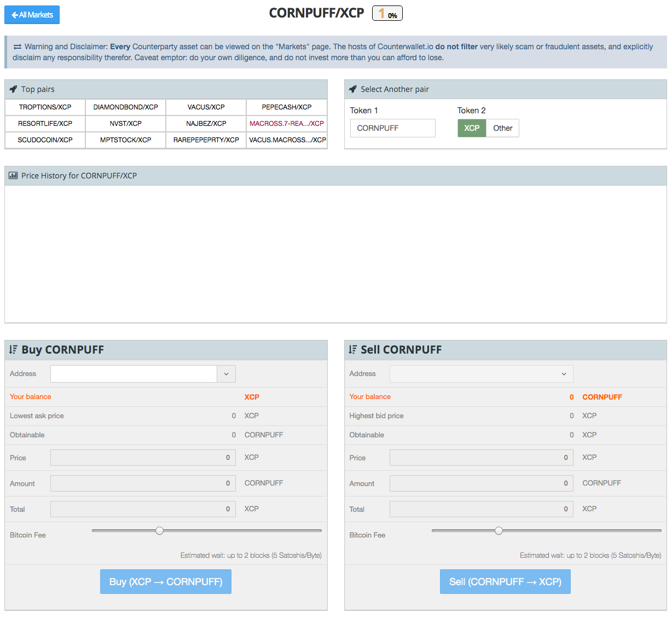The height and width of the screenshot is (618, 672).
Task: Click the Price History chart area
Action: (335, 254)
